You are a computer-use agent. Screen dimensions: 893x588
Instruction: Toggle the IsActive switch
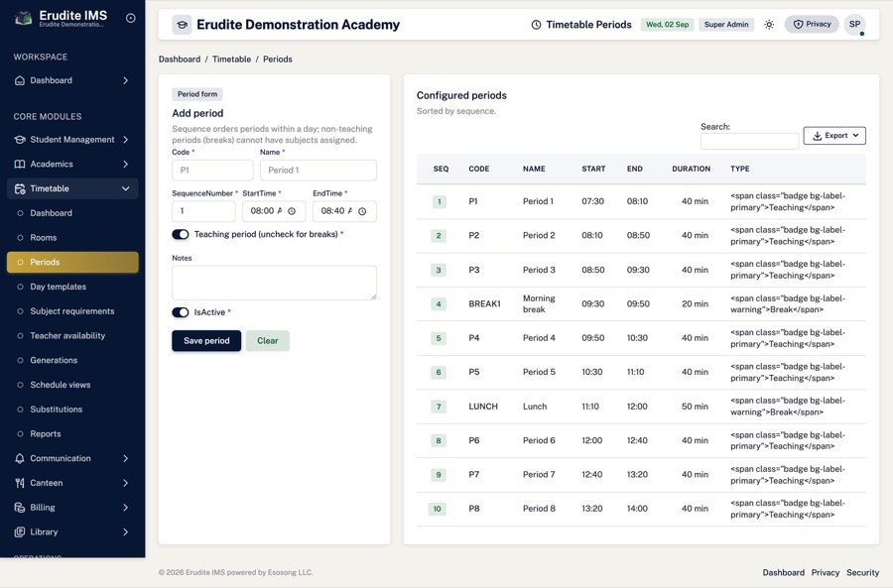(181, 312)
